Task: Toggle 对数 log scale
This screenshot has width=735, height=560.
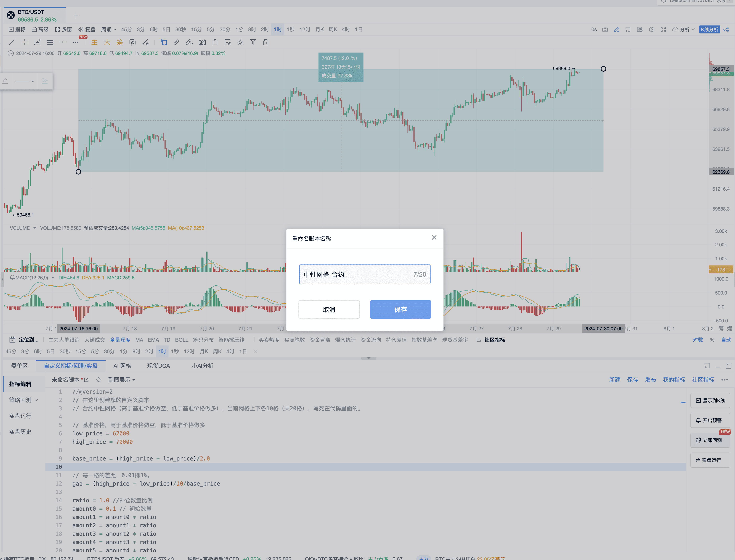Action: (698, 340)
